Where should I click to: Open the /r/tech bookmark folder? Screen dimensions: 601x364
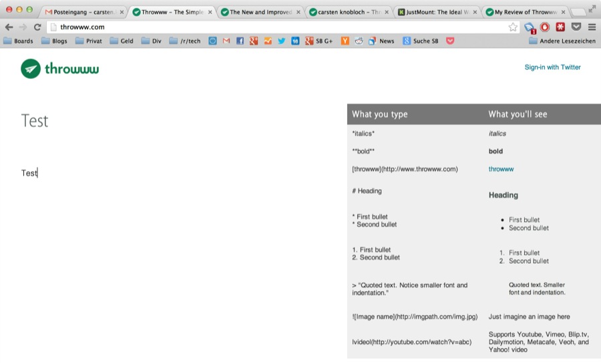185,41
